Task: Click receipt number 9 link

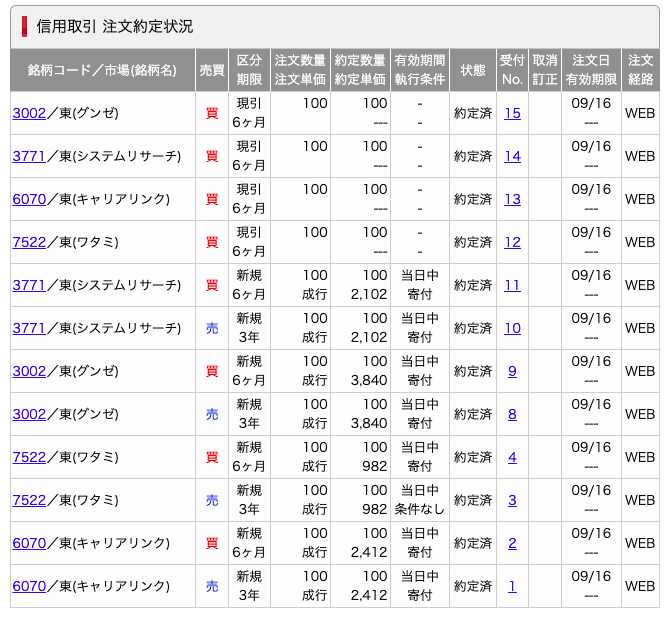Action: click(512, 371)
